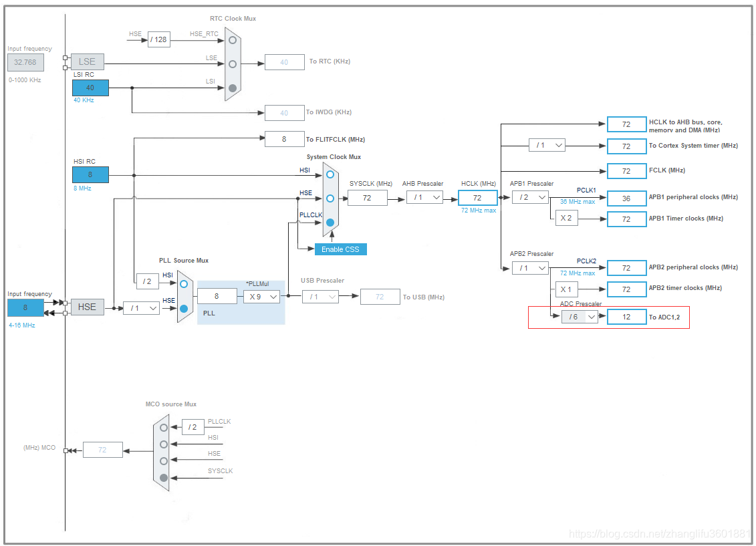Select HSI on PLL Source Mux
The width and height of the screenshot is (756, 546).
(x=184, y=284)
